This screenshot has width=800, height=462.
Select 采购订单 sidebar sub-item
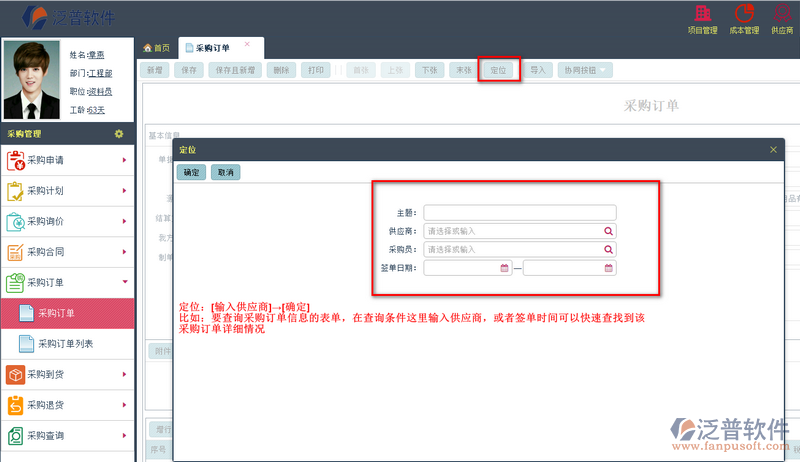pos(67,313)
